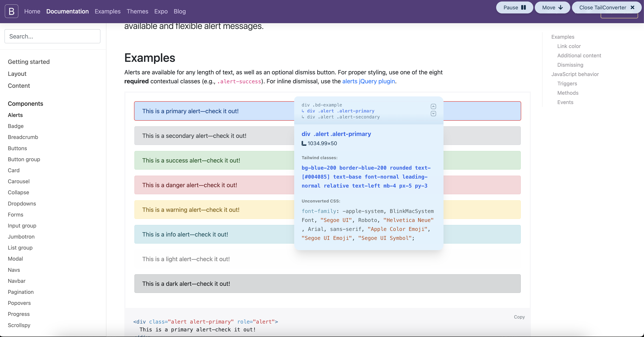Open the Documentation nav tab
This screenshot has width=644, height=337.
[x=68, y=11]
